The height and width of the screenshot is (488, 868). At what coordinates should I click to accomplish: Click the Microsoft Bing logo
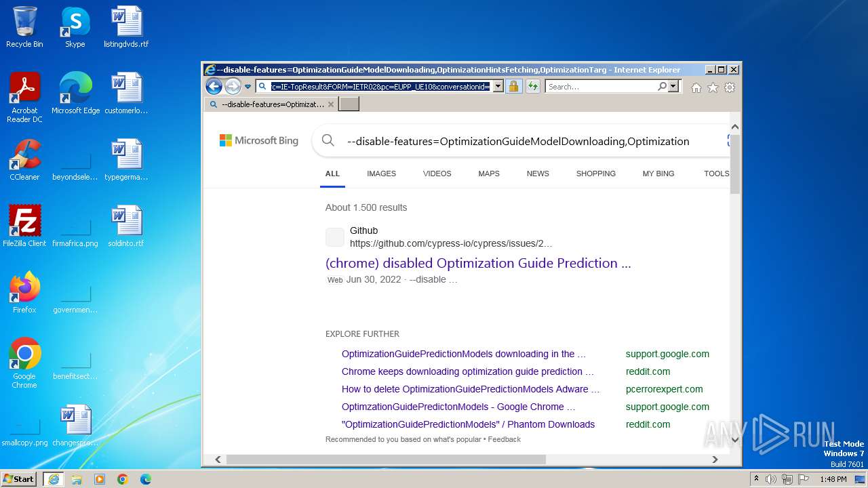point(259,140)
